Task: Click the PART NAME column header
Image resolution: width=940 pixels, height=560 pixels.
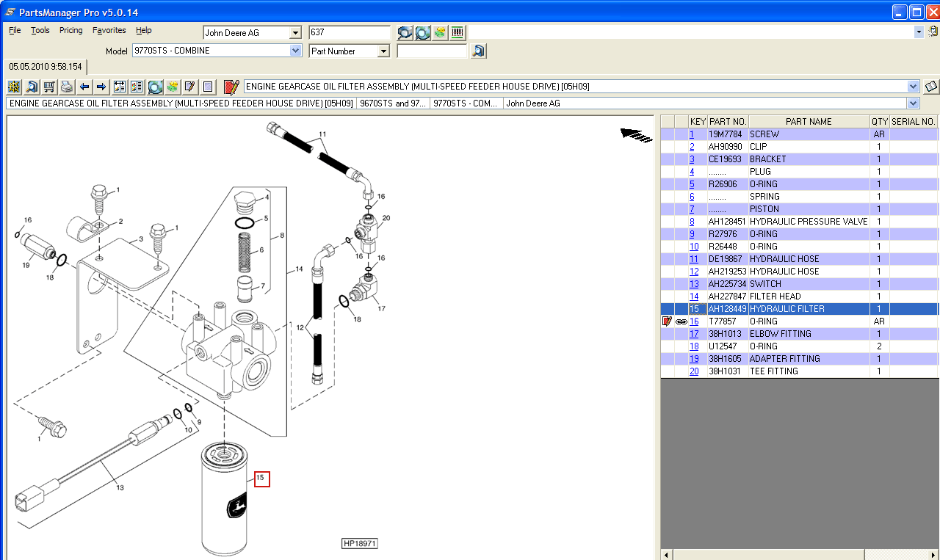Action: pos(809,121)
